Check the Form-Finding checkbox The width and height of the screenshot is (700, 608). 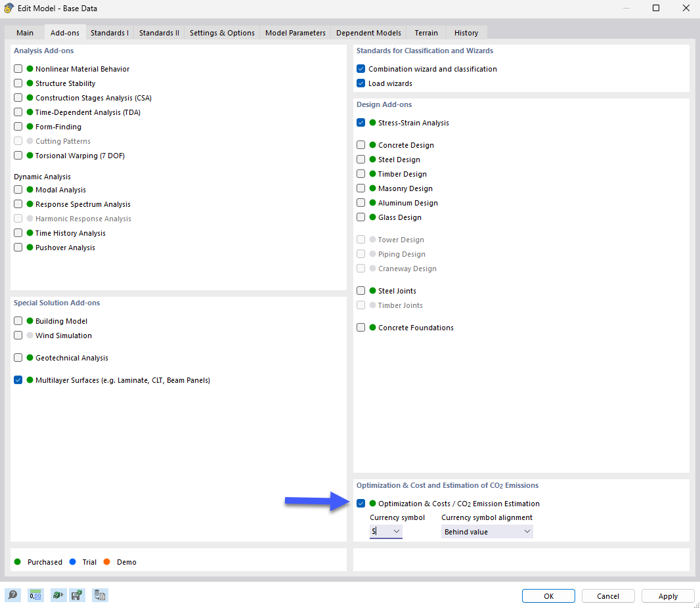pos(18,126)
